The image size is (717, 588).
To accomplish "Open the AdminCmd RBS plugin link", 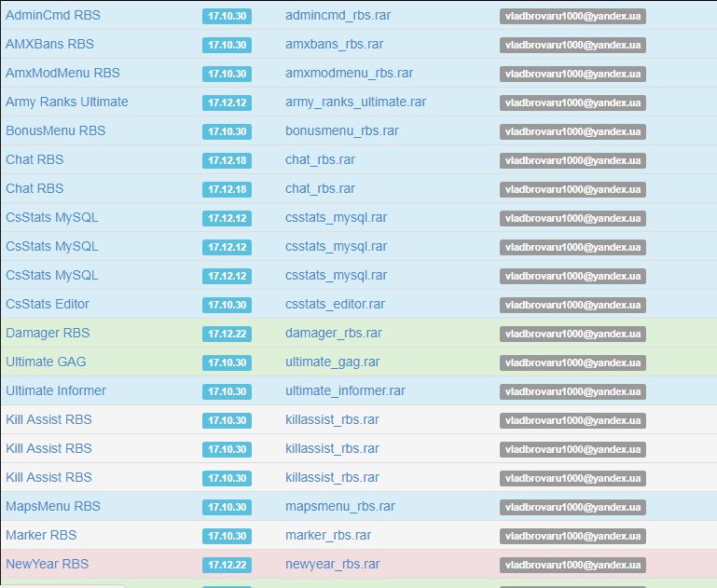I will [x=53, y=16].
